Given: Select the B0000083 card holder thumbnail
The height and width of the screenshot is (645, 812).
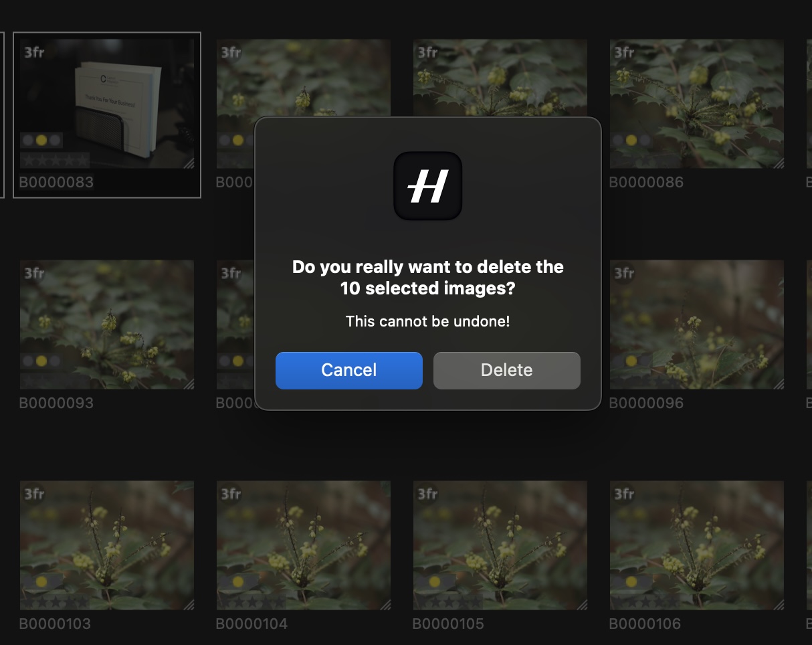Looking at the screenshot, I should point(107,104).
